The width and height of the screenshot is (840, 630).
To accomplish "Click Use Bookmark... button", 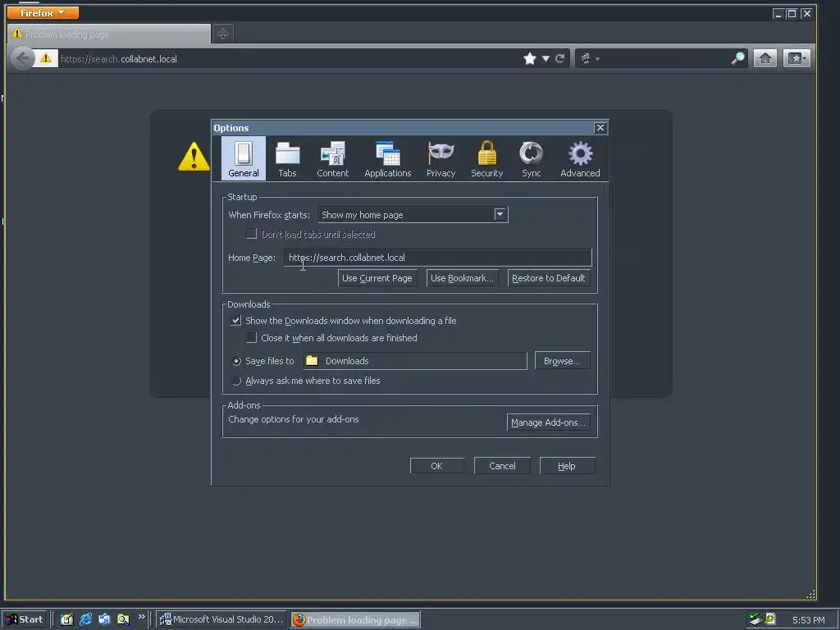I will 463,278.
